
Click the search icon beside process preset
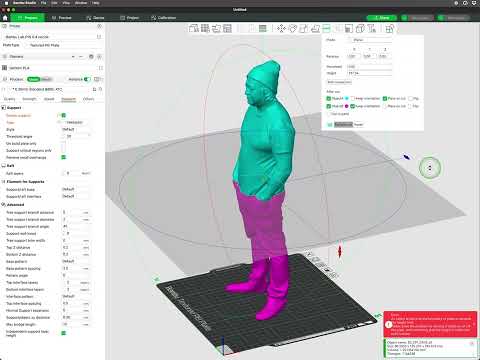tap(100, 89)
